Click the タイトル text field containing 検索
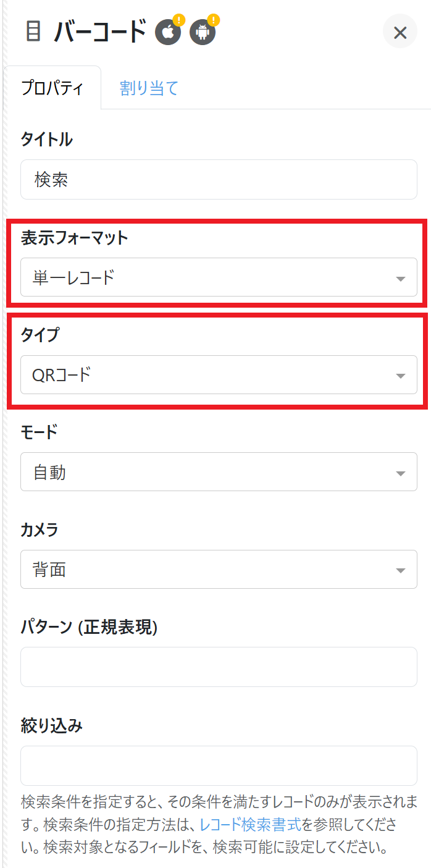Viewport: 431px width, 868px height. coord(219,180)
